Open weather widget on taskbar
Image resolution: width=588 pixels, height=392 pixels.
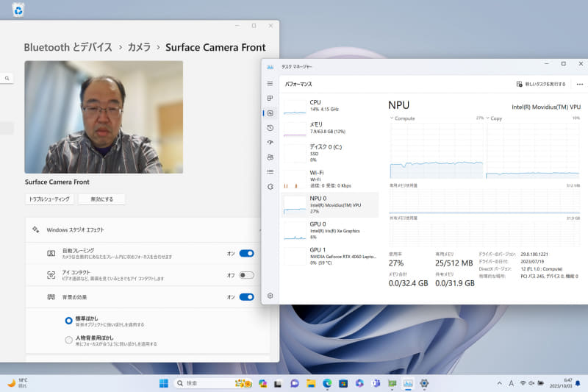point(17,383)
